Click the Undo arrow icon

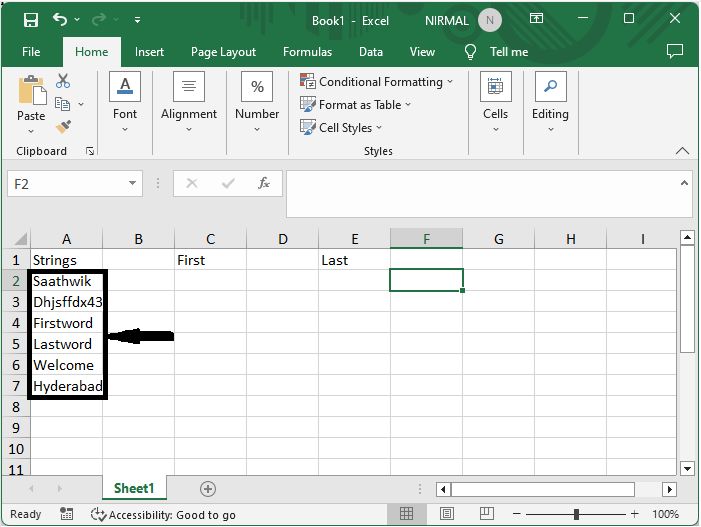pyautogui.click(x=60, y=20)
